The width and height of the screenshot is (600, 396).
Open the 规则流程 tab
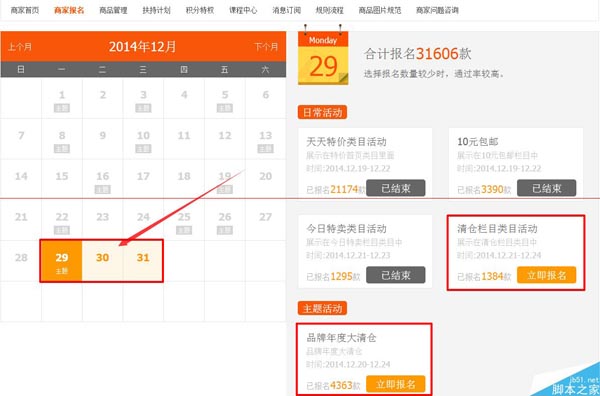coord(329,10)
